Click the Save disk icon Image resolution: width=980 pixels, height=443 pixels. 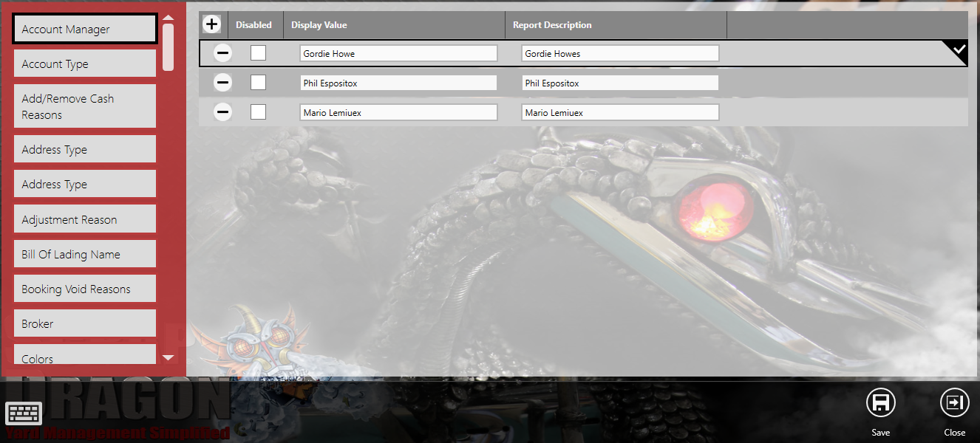[880, 403]
